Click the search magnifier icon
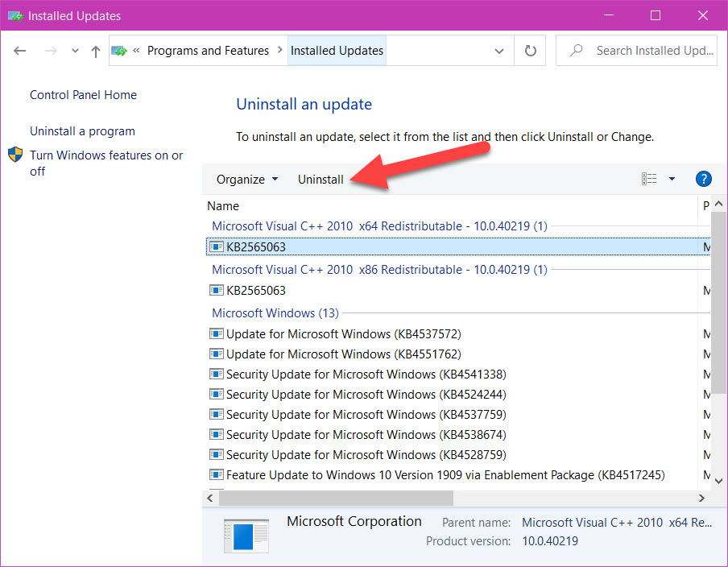Screen dimensions: 728x567 [576, 50]
